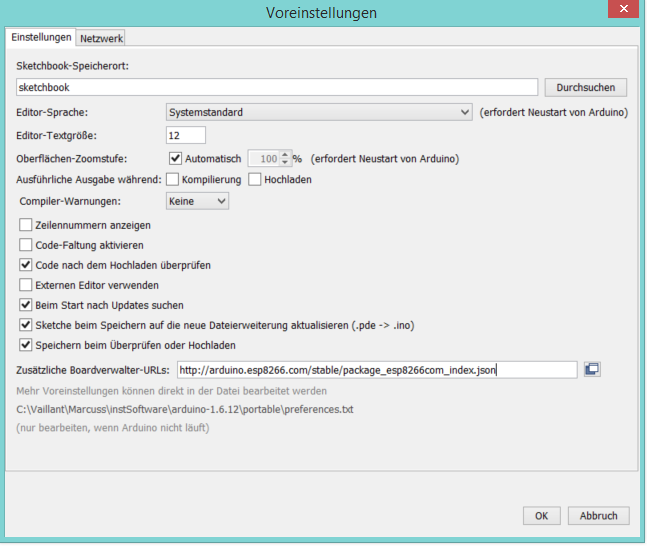
Task: Toggle Automatisch zoom checkbox
Action: tap(176, 159)
